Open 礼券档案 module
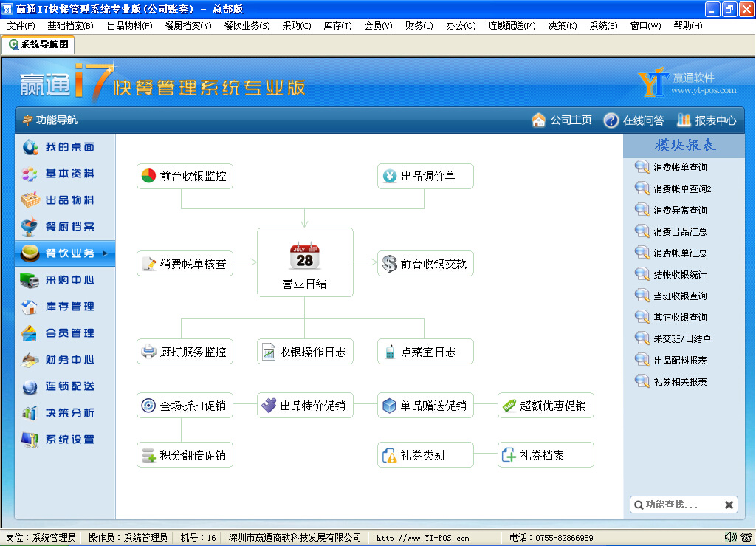 point(546,455)
